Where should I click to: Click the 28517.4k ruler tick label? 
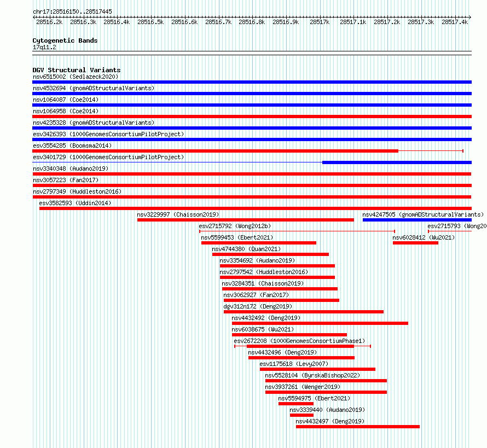[x=455, y=22]
